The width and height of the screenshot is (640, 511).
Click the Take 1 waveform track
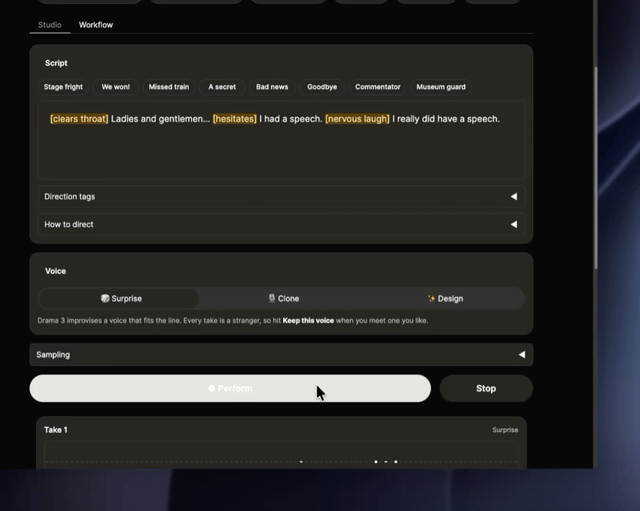[x=281, y=455]
